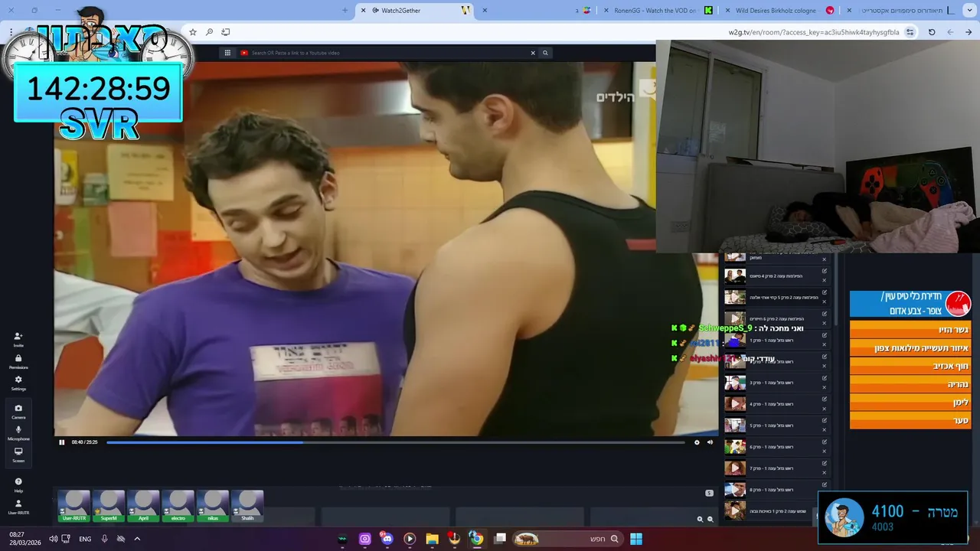Viewport: 980px width, 551px height.
Task: Switch to the Wild Desires Birkholz cologne tab
Action: (x=781, y=10)
